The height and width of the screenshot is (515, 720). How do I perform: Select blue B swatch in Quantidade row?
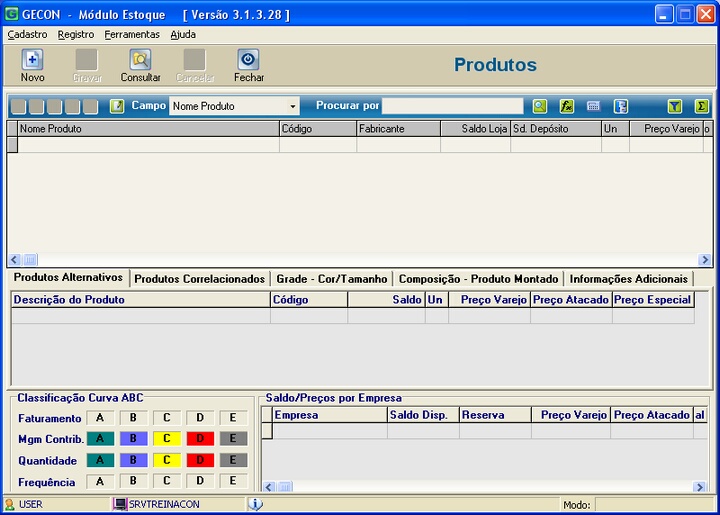point(134,460)
